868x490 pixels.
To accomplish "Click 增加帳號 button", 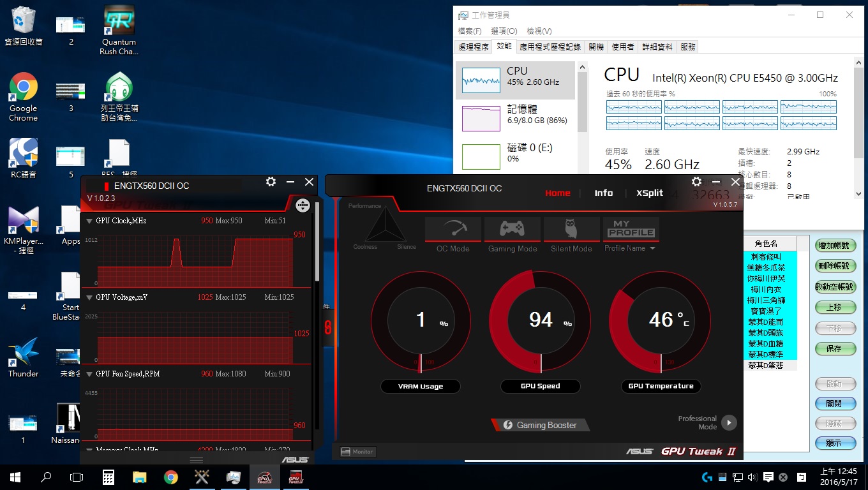I will [x=835, y=246].
